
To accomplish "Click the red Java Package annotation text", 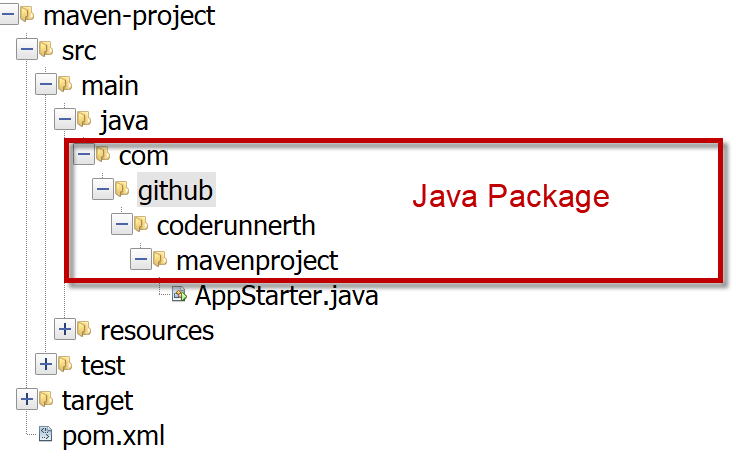I will pos(511,196).
